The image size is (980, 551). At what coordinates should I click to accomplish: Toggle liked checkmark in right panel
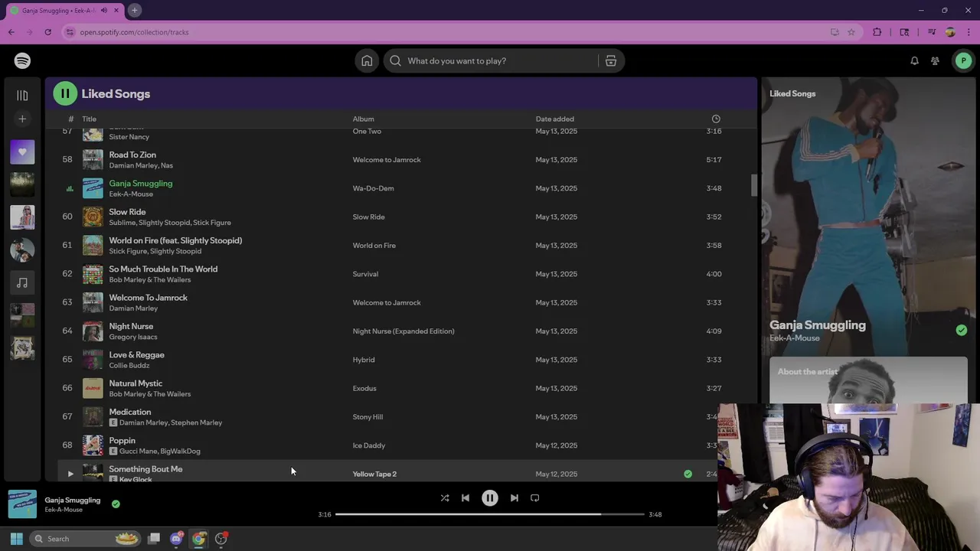point(962,330)
